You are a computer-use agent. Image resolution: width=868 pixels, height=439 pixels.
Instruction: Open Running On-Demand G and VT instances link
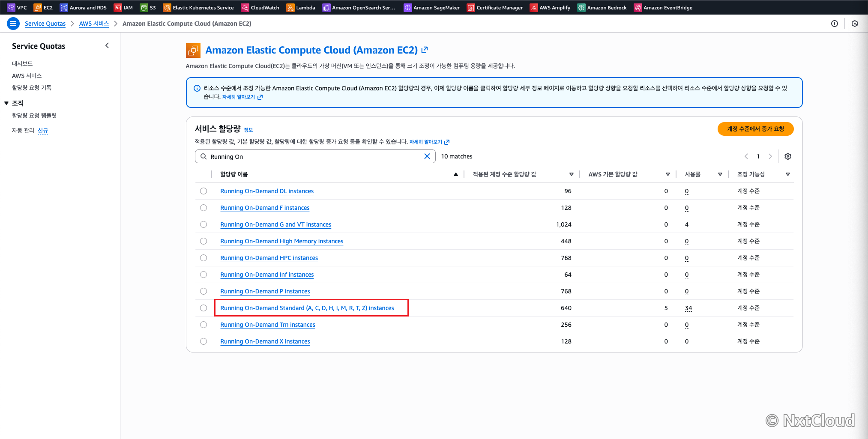tap(276, 224)
